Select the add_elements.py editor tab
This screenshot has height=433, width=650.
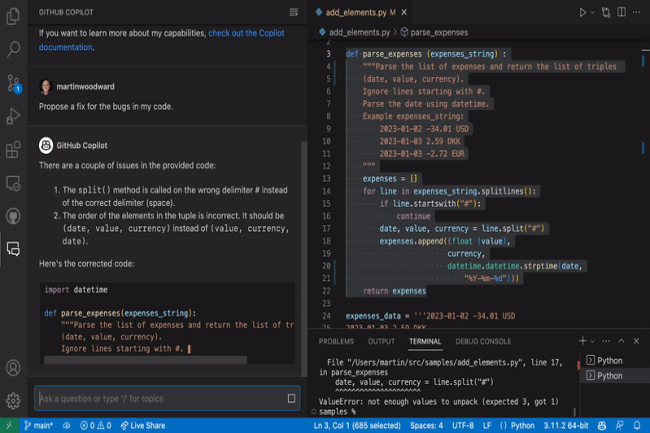click(361, 12)
